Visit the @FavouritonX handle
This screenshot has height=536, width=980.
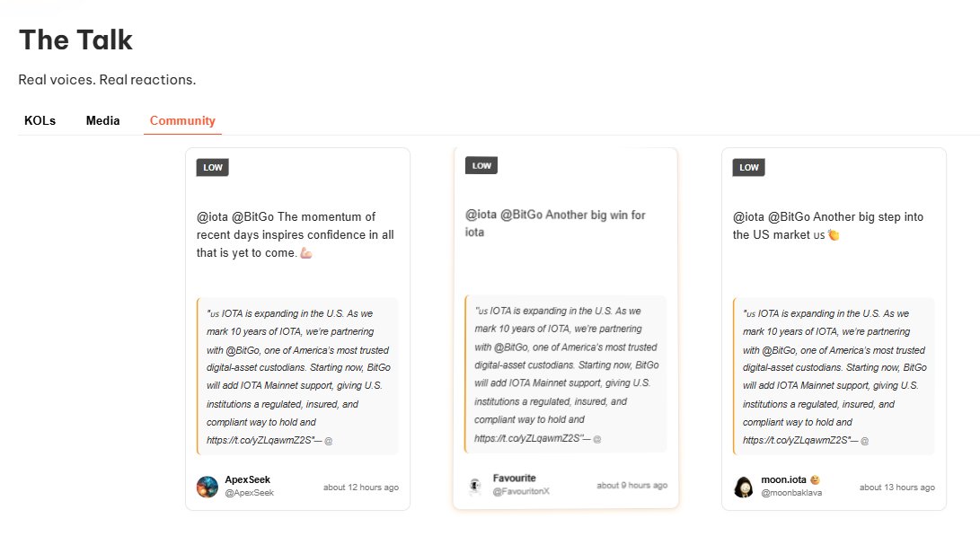tap(521, 491)
